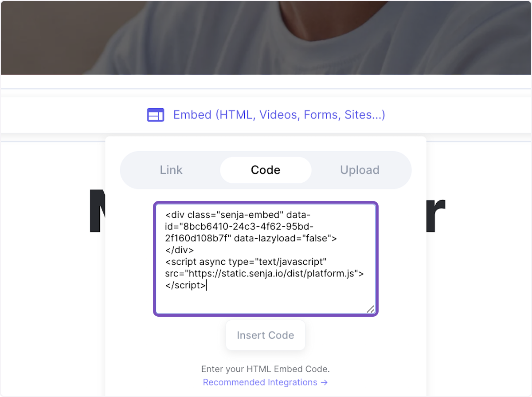Select the Code tab
The height and width of the screenshot is (397, 532).
(x=265, y=170)
